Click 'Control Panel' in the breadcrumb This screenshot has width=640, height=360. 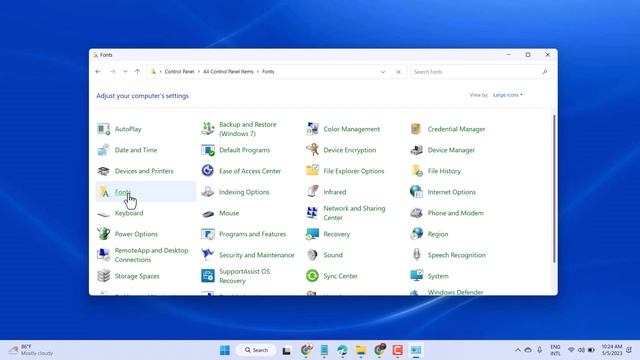(180, 71)
